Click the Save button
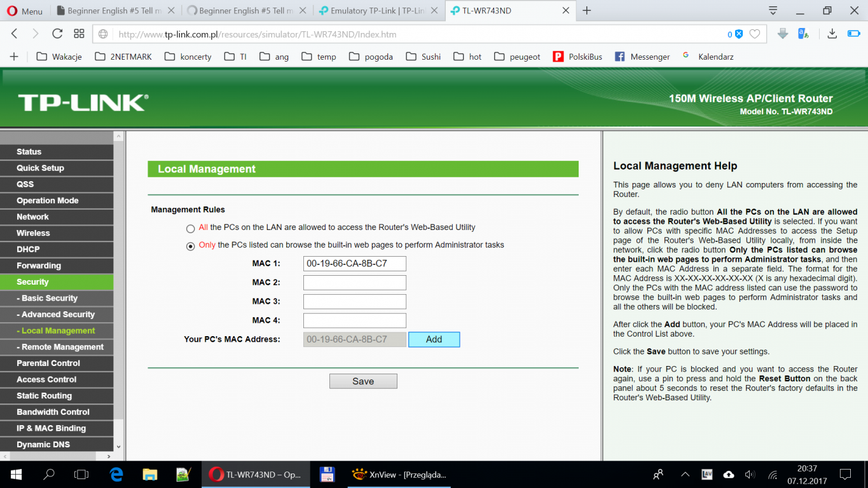 coord(363,381)
